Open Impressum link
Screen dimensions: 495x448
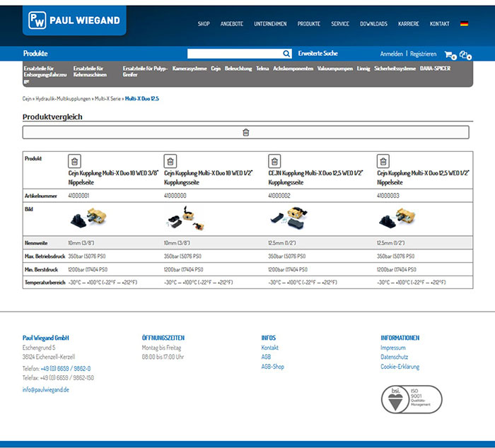pyautogui.click(x=393, y=348)
